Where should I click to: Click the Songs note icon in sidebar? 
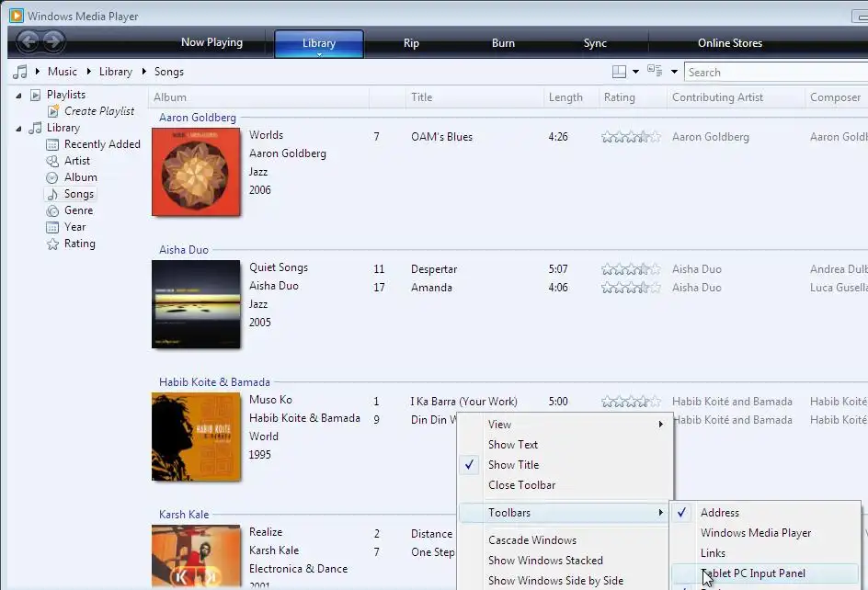tap(52, 194)
